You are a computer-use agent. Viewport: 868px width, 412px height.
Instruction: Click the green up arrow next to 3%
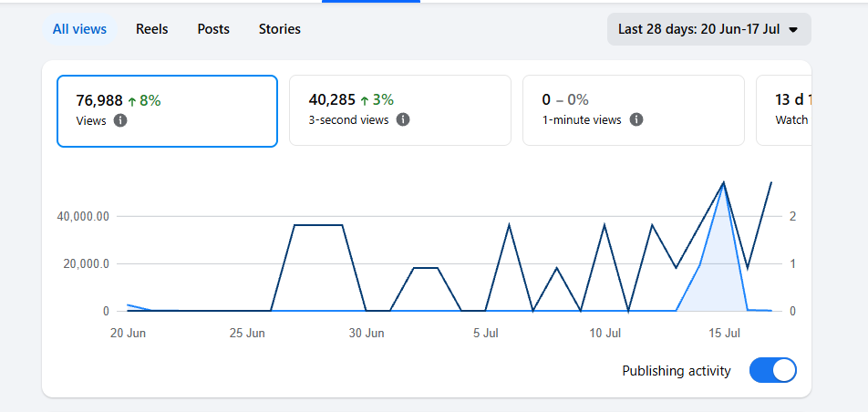tap(365, 100)
